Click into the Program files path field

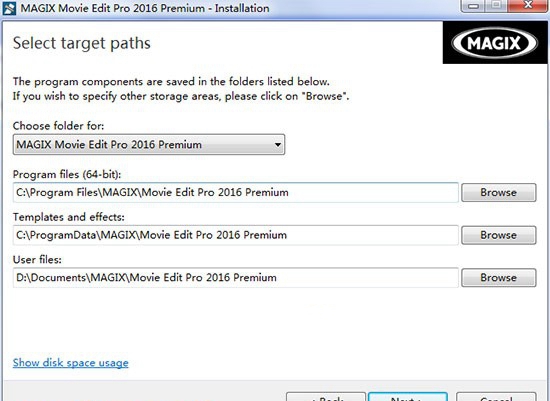[x=236, y=193]
